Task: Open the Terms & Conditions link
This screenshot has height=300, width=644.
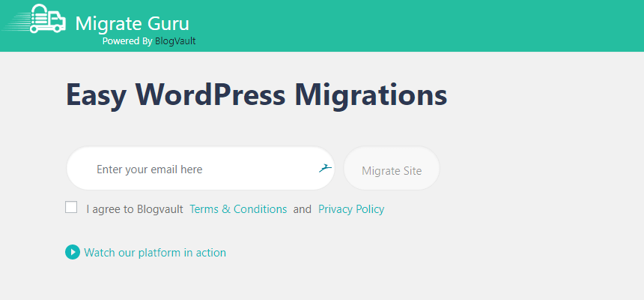Action: 238,209
